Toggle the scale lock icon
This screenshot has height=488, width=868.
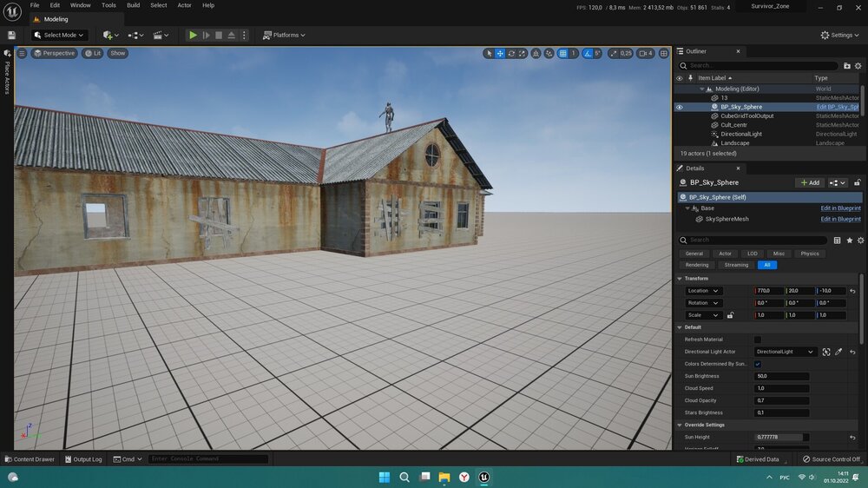(x=730, y=315)
